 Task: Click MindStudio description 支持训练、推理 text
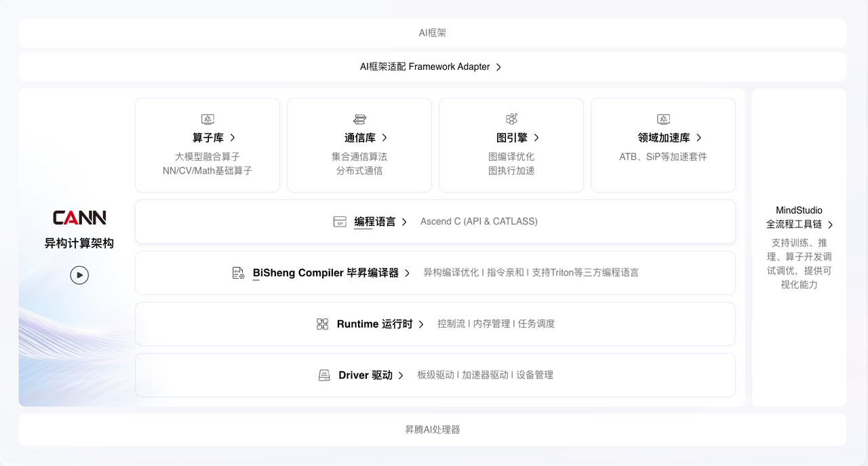coord(799,264)
